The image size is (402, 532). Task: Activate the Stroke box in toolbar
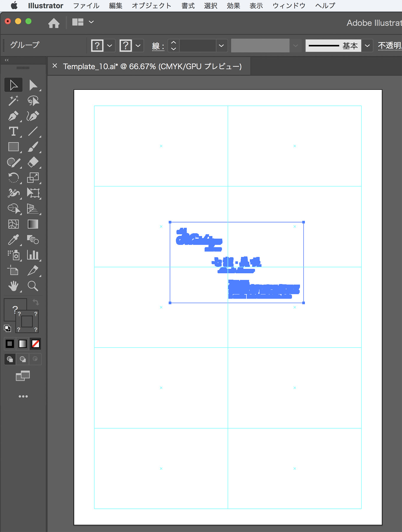click(27, 322)
